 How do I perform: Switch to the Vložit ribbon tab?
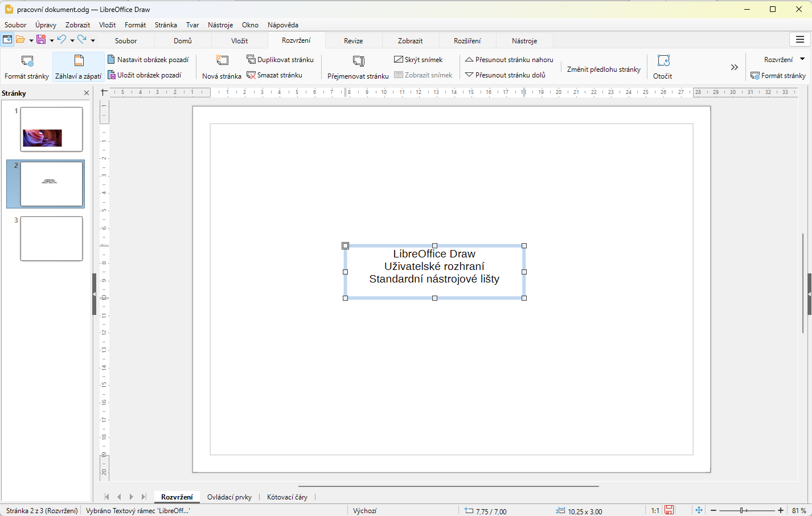[240, 40]
